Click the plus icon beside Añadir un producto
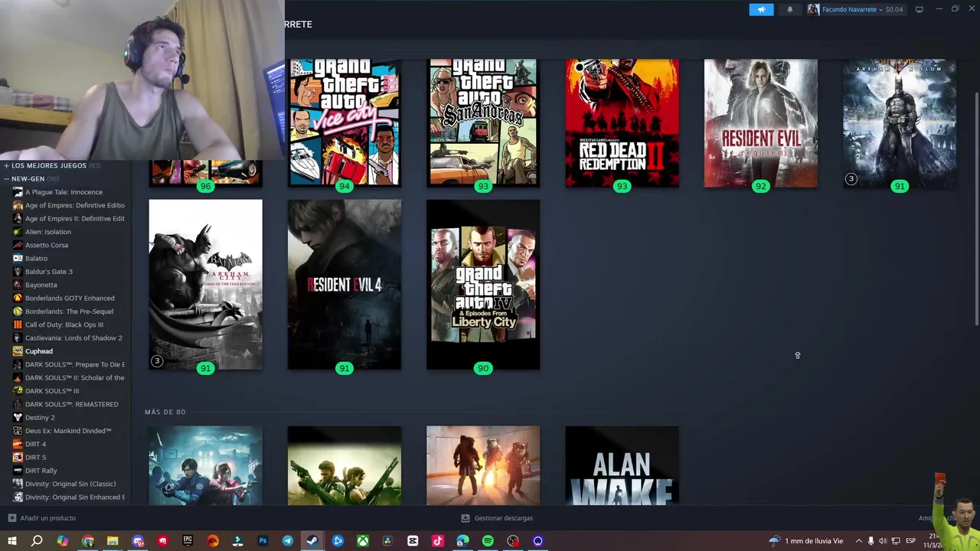This screenshot has height=551, width=980. point(11,518)
